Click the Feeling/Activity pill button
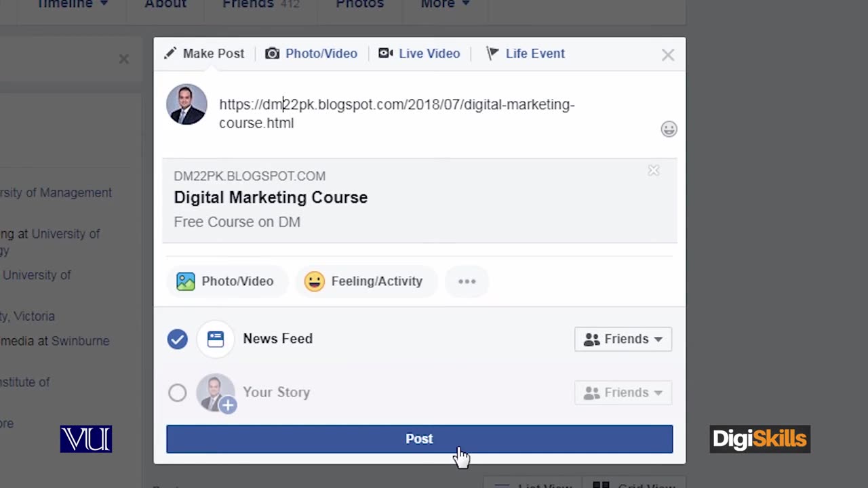This screenshot has height=488, width=868. point(366,281)
